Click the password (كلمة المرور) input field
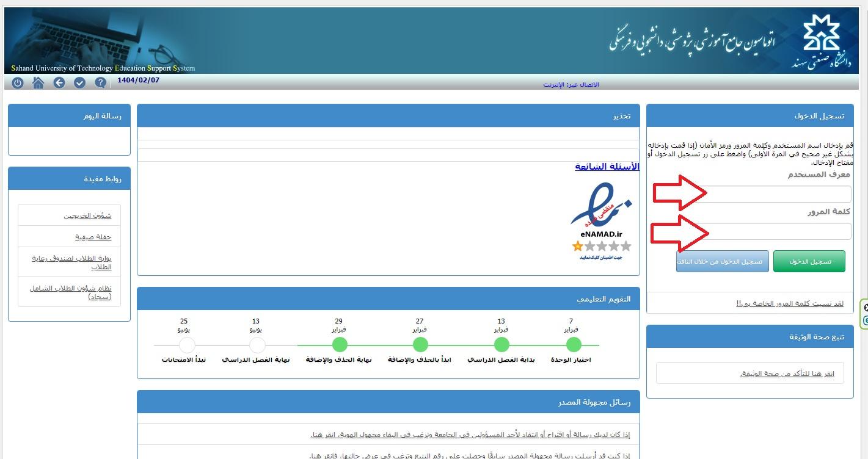The width and height of the screenshot is (868, 459). (749, 231)
